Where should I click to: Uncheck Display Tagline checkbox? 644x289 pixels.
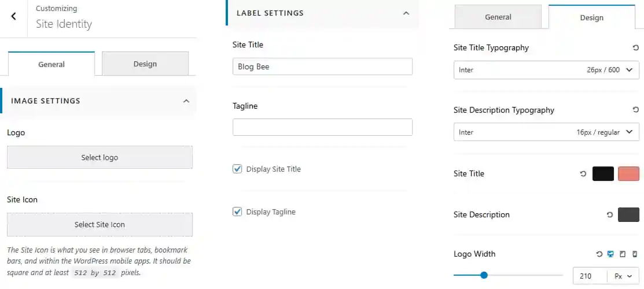(237, 212)
